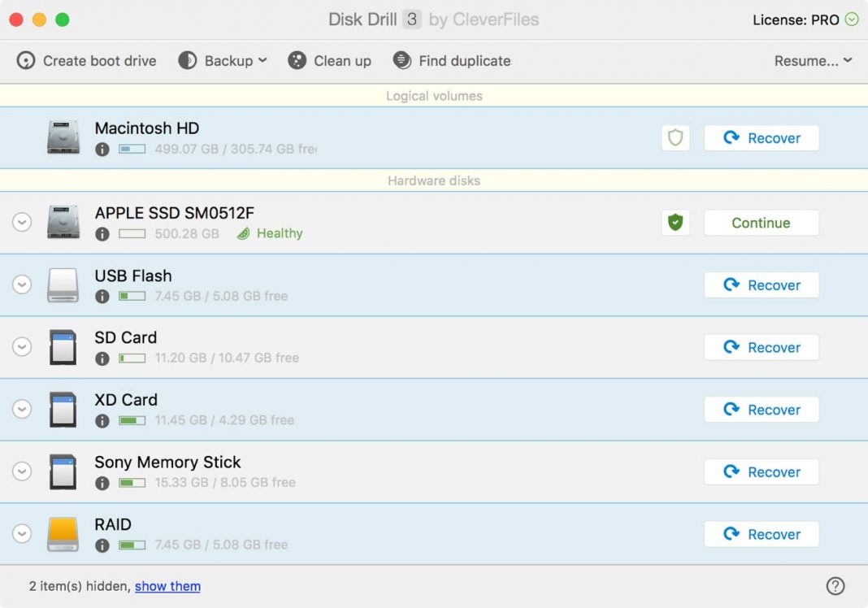
Task: Expand the APPLE SSD SM0512F disk entry
Action: coord(22,222)
